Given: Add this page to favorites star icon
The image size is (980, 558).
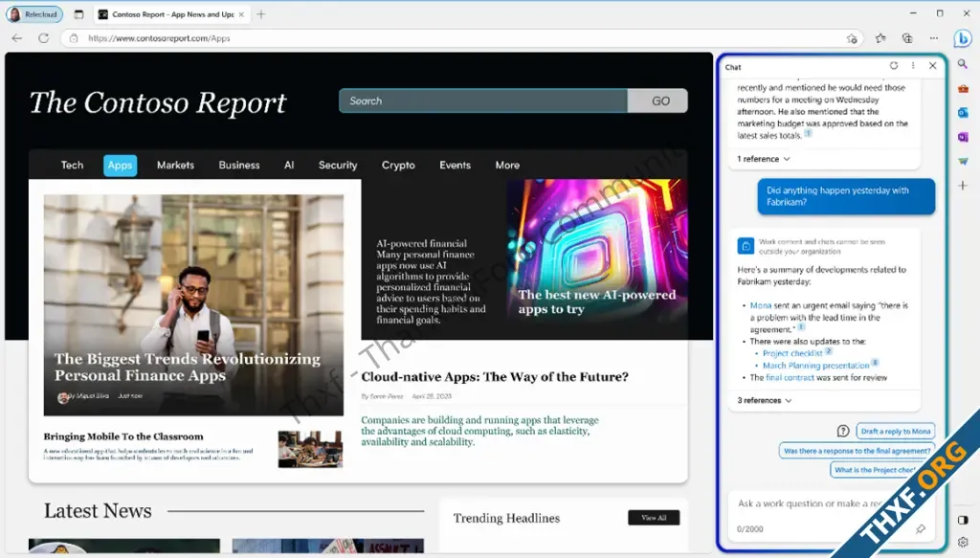Looking at the screenshot, I should [x=851, y=38].
